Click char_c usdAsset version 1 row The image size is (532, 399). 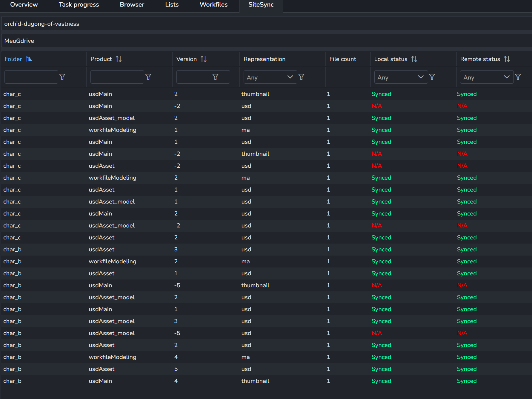pyautogui.click(x=266, y=190)
